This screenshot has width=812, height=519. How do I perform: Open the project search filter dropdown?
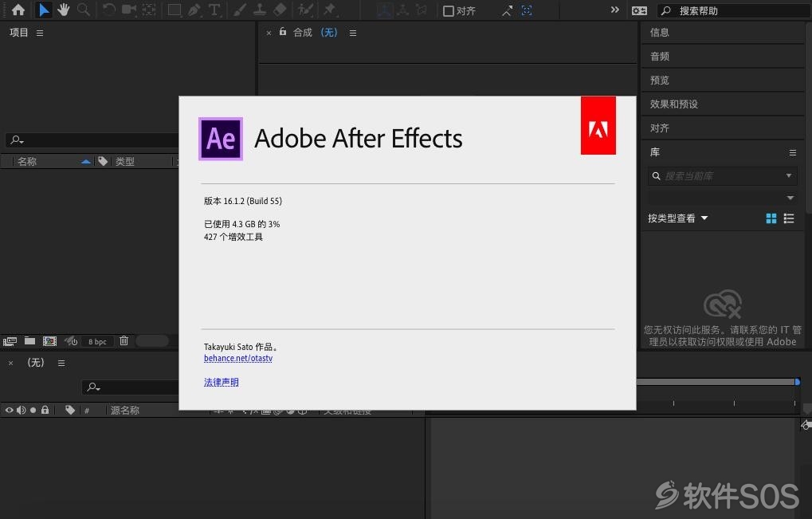17,140
